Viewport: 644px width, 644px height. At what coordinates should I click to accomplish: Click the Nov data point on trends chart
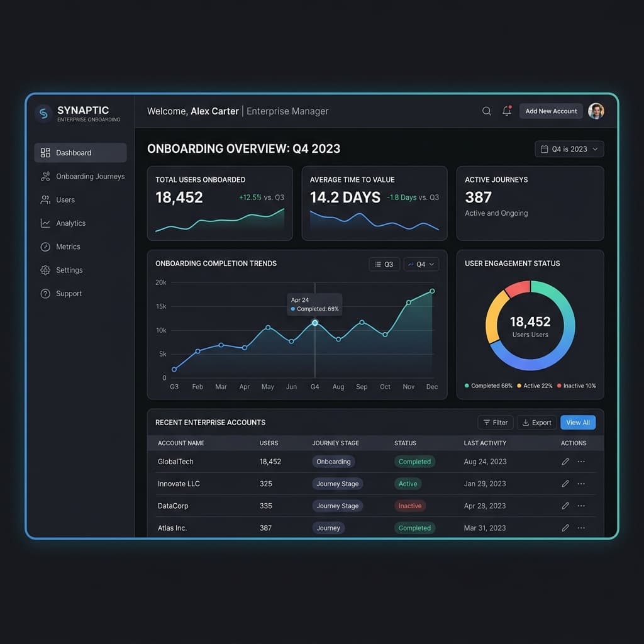[x=409, y=303]
